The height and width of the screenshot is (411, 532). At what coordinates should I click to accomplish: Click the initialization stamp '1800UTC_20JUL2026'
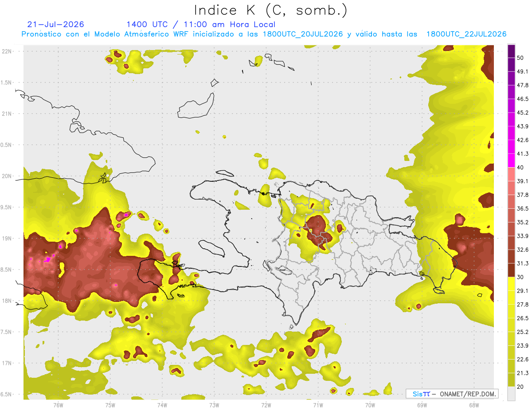304,34
